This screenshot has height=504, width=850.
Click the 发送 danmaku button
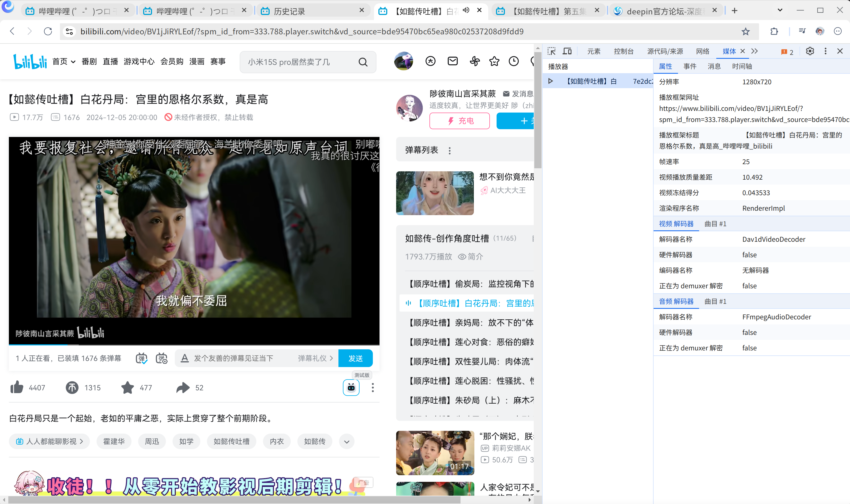click(x=355, y=358)
